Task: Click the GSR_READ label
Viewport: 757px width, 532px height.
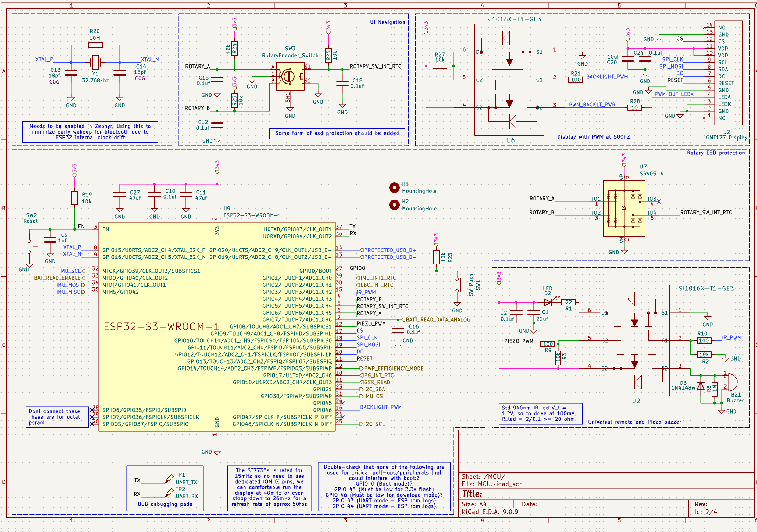Action: coord(374,382)
